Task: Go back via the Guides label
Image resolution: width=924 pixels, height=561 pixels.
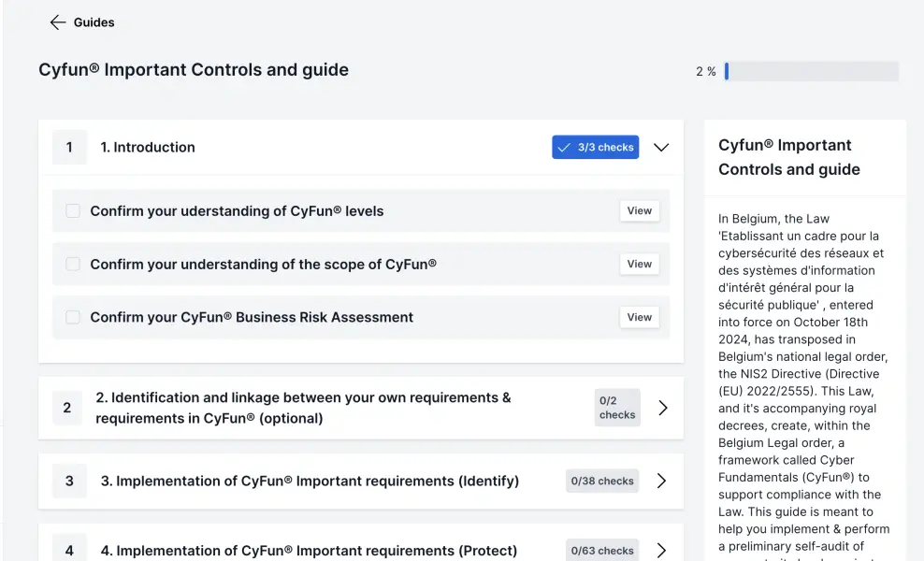Action: 94,22
